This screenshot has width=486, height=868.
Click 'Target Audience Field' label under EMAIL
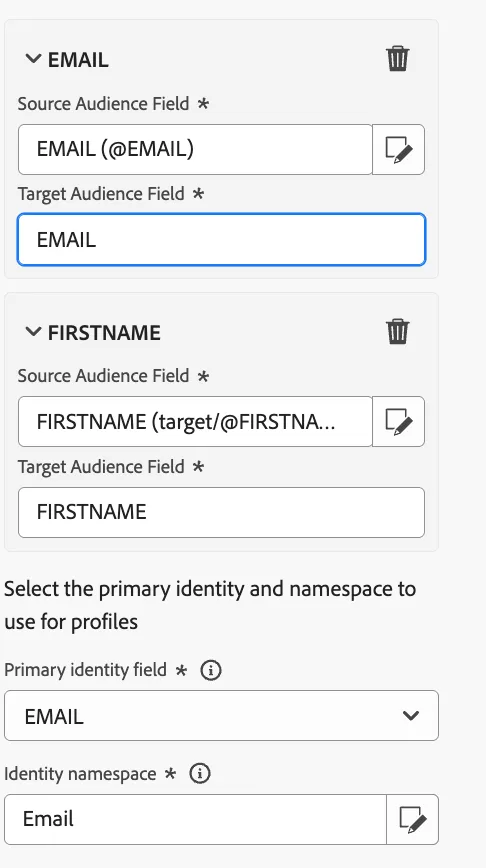coord(101,194)
